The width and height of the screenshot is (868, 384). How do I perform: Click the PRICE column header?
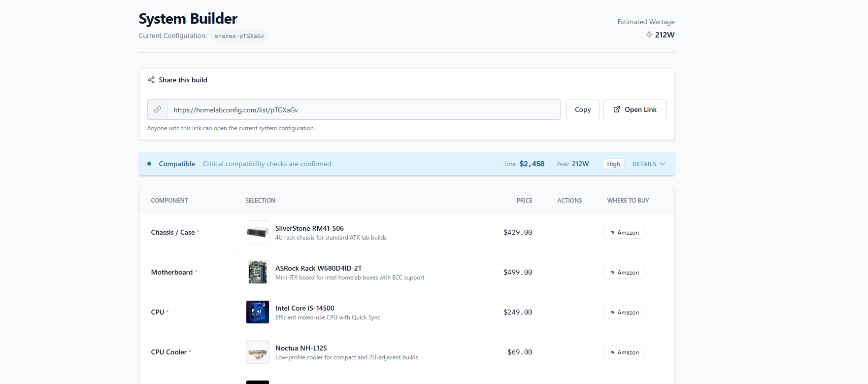tap(524, 201)
